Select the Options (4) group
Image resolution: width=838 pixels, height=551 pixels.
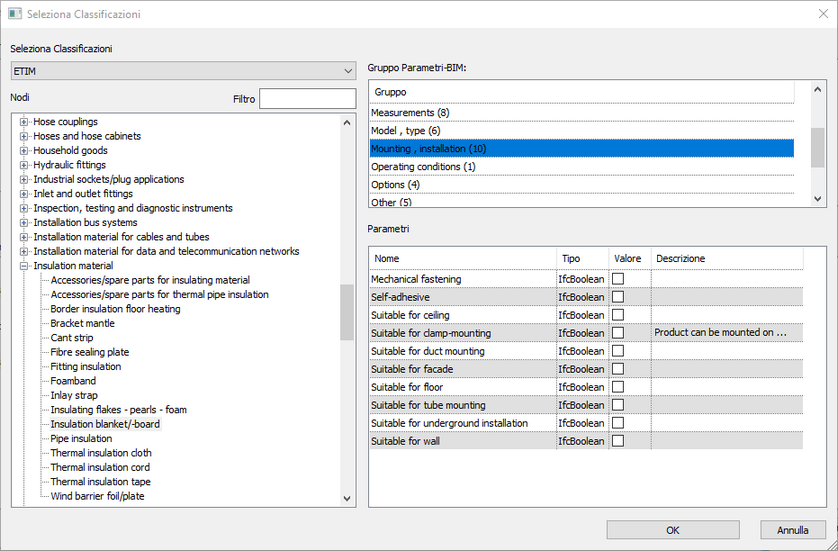click(581, 184)
